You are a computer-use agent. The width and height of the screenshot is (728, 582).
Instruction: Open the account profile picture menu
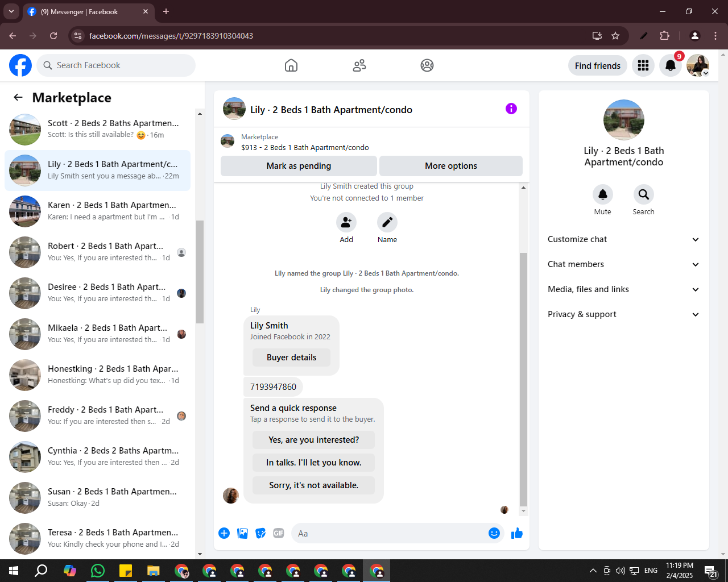[x=698, y=65]
